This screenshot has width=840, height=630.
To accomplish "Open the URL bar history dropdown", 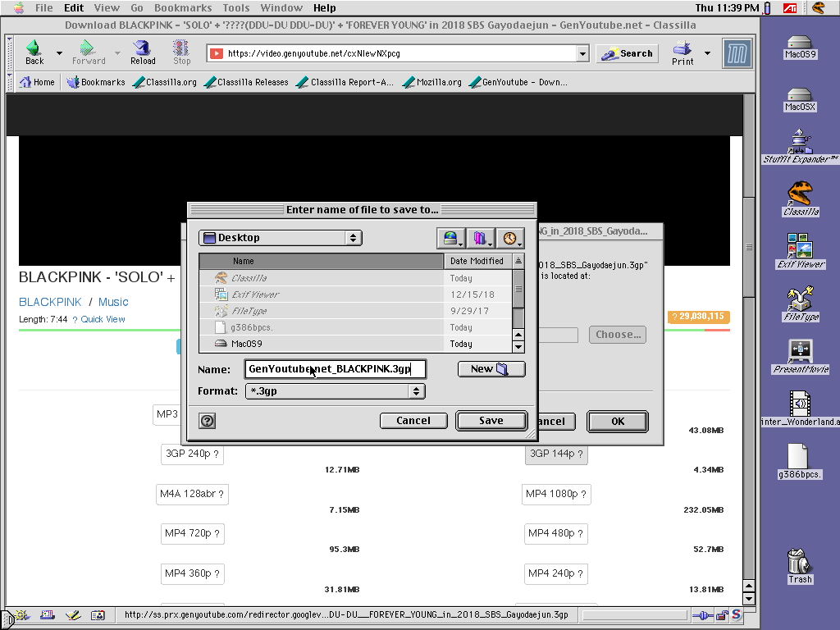I will [583, 53].
